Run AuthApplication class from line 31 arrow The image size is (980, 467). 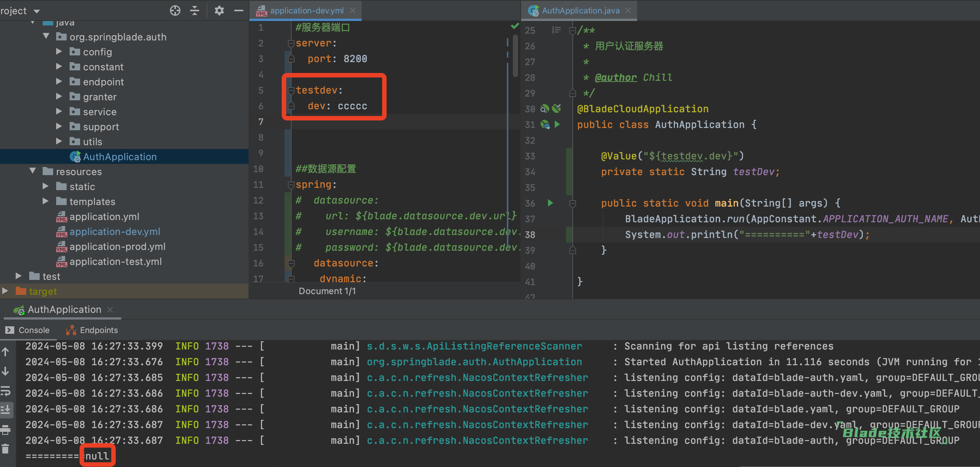click(557, 124)
